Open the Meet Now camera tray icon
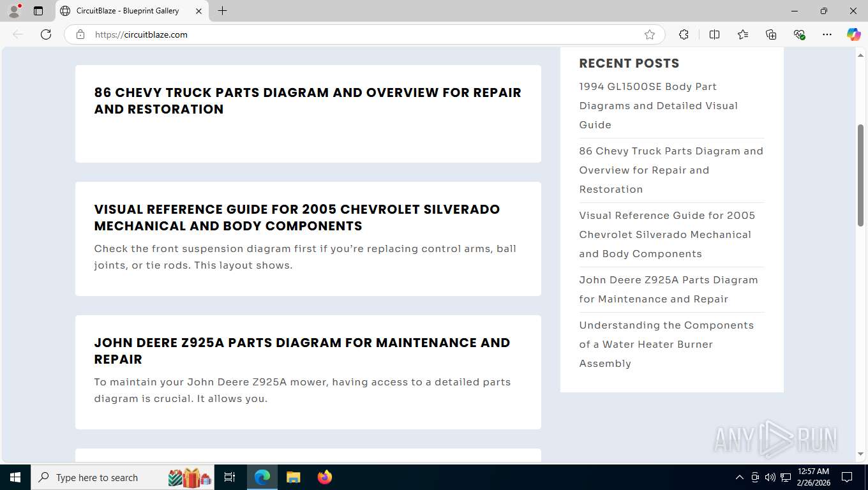This screenshot has width=868, height=490. tap(755, 477)
